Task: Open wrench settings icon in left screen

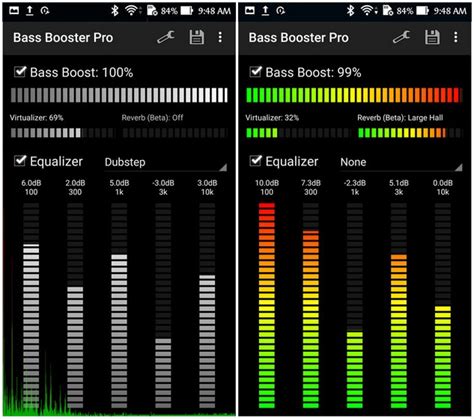Action: click(x=166, y=37)
